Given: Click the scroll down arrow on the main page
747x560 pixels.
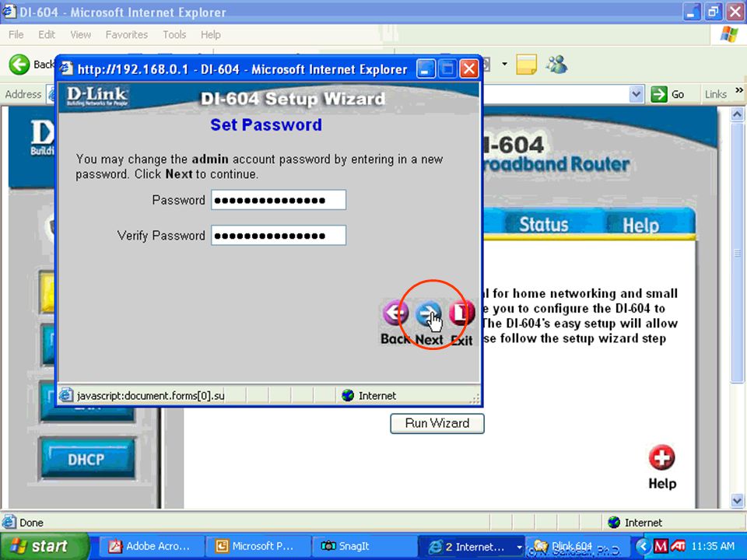Looking at the screenshot, I should point(737,500).
